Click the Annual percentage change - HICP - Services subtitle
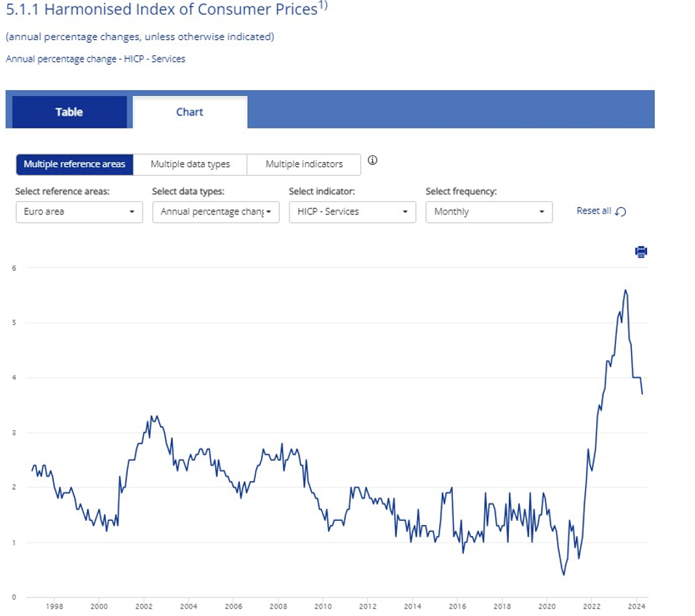Viewport: 695px width, 616px height. click(95, 59)
